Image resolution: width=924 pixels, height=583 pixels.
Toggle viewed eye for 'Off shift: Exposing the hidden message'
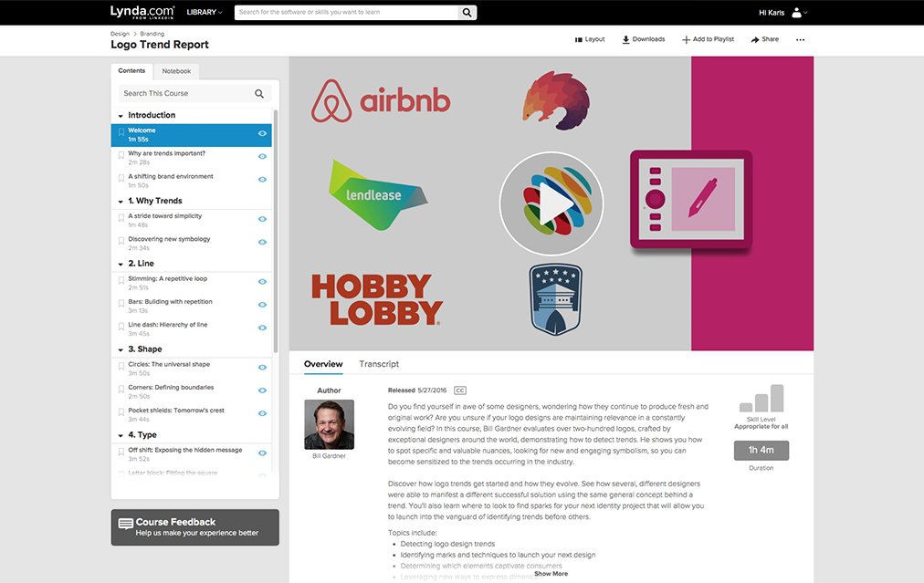pos(262,453)
